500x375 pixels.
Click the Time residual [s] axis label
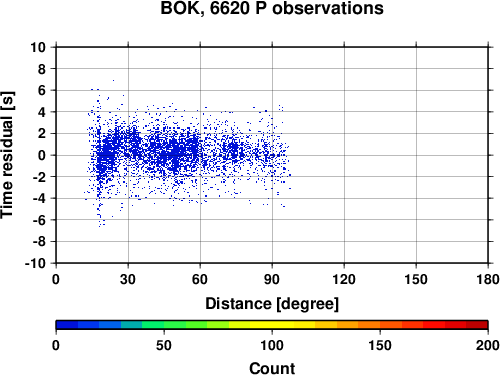point(7,155)
